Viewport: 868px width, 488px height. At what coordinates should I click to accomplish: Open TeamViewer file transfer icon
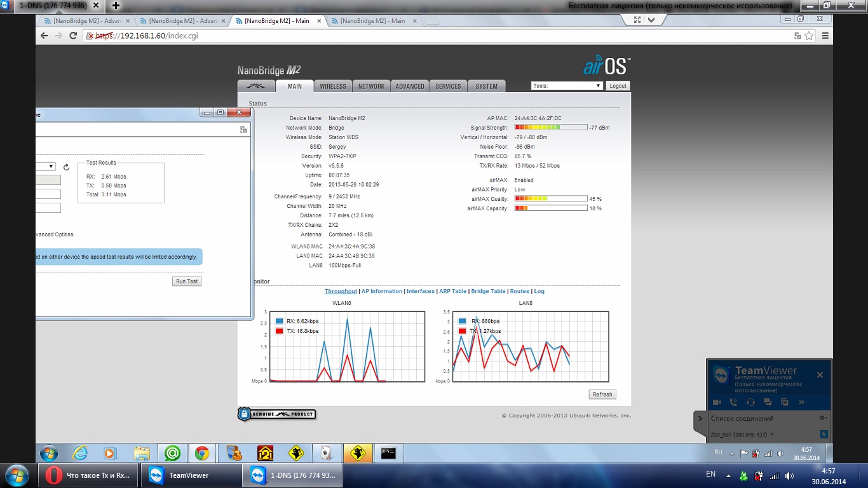click(784, 402)
